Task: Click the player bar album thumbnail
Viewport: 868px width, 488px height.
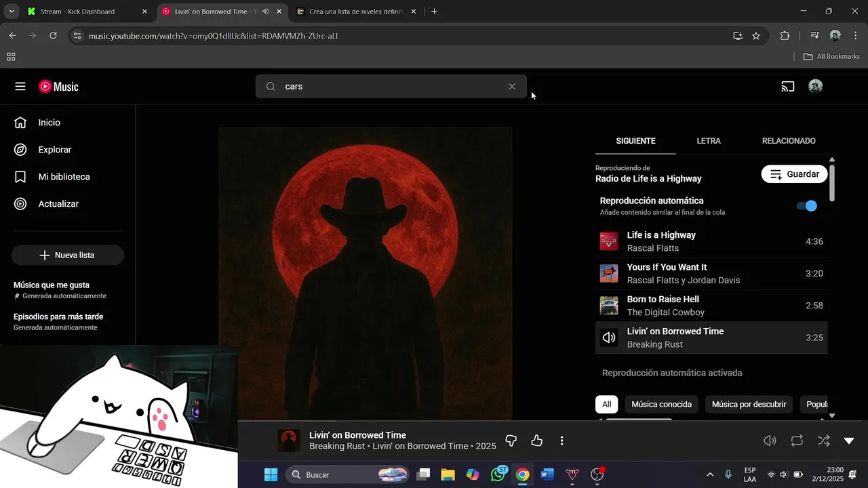Action: (x=289, y=441)
